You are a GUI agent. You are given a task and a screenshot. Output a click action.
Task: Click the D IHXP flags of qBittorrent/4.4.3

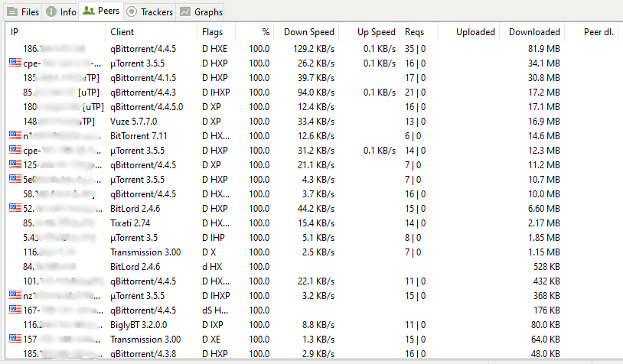point(216,93)
